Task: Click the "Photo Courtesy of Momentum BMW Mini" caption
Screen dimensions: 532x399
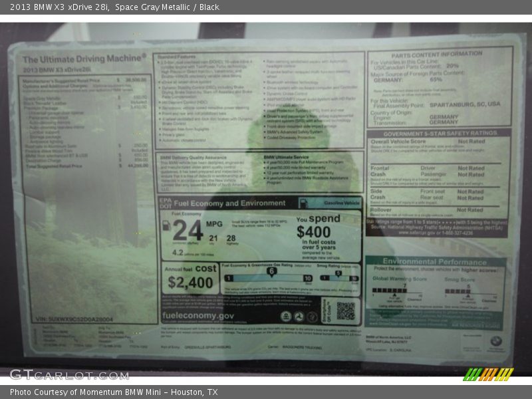Action: (85, 392)
